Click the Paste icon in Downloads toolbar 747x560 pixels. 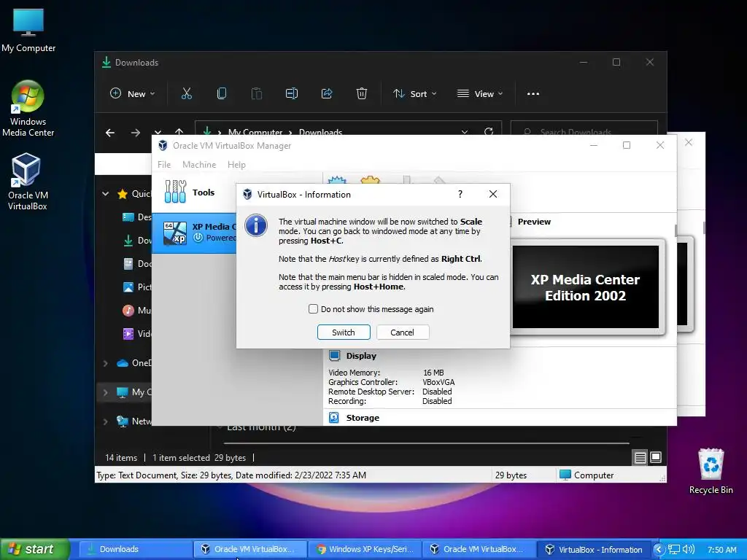pyautogui.click(x=257, y=94)
